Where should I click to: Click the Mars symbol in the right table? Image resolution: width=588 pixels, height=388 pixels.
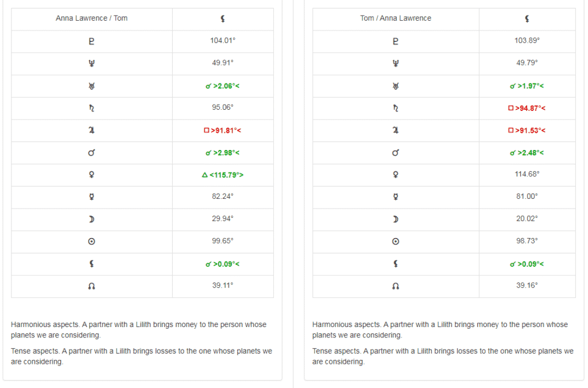tap(396, 152)
